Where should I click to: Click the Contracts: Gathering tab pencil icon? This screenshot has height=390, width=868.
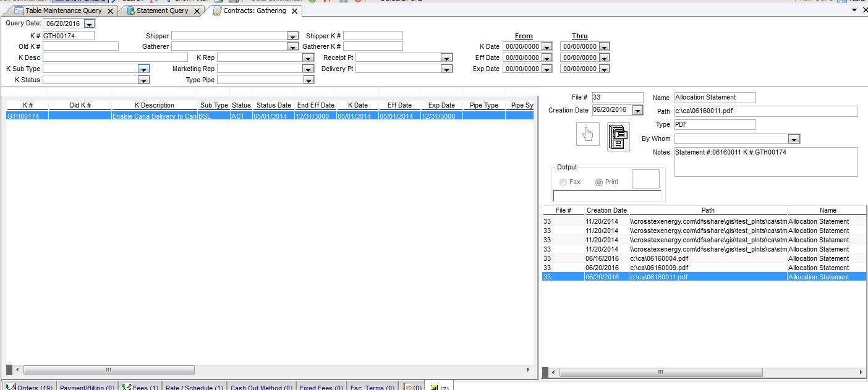click(217, 11)
